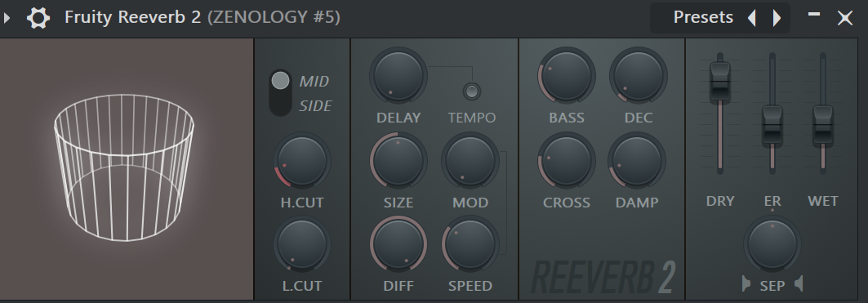The height and width of the screenshot is (303, 868).
Task: Click the L.CUT knob
Action: pos(301,244)
